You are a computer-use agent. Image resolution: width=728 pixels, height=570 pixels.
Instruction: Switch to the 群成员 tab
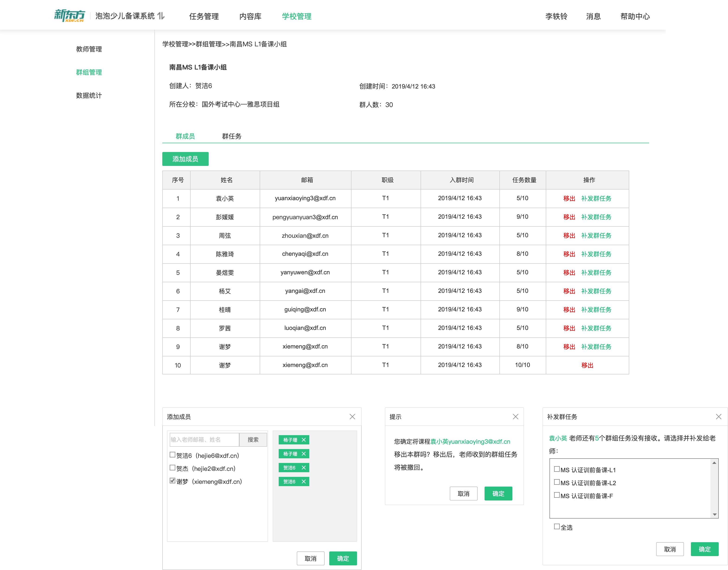pos(185,136)
